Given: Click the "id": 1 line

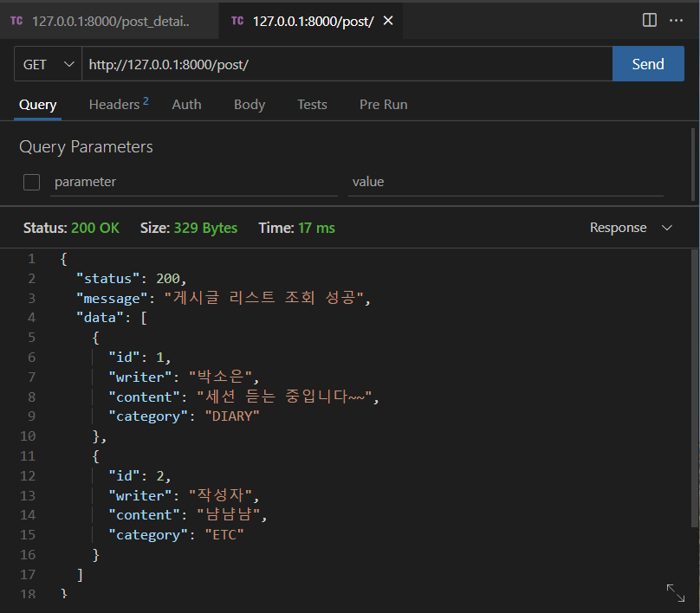Looking at the screenshot, I should pos(139,358).
